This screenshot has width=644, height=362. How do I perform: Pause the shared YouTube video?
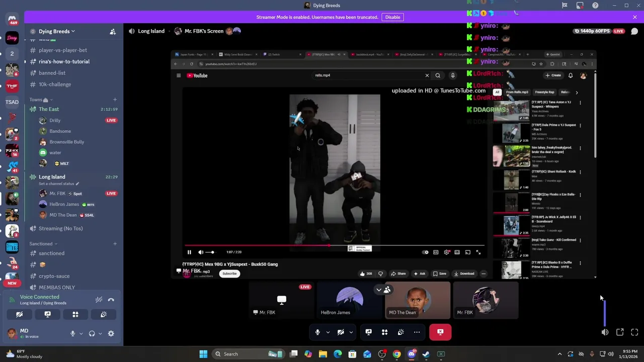(189, 252)
